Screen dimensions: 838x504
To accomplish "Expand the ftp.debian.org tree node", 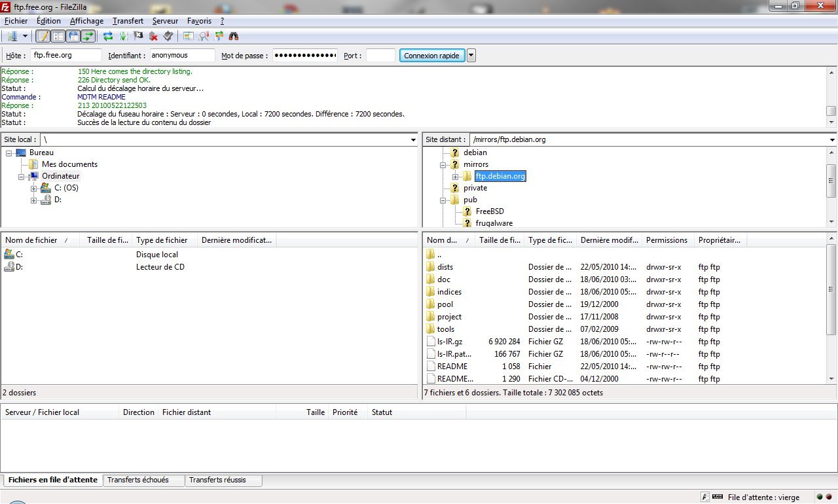I will click(456, 177).
